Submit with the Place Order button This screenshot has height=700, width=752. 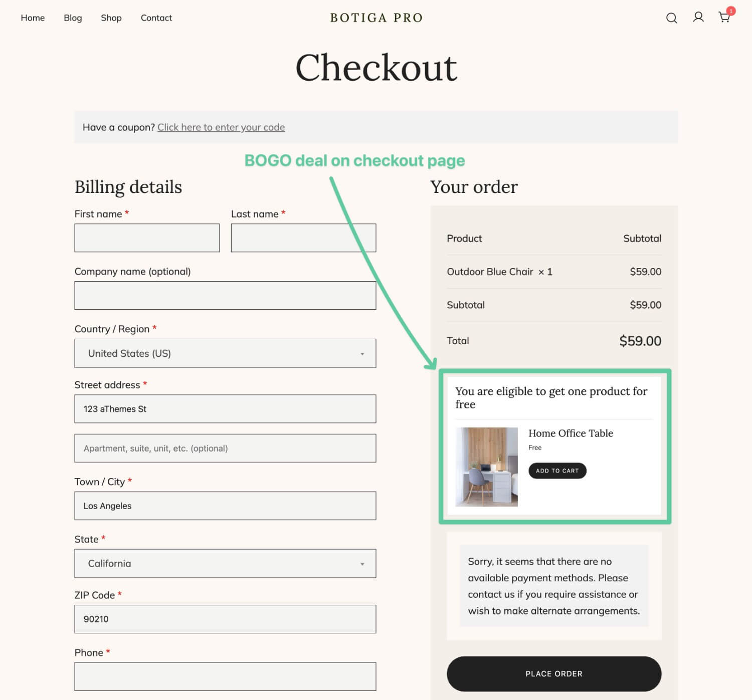(x=554, y=674)
